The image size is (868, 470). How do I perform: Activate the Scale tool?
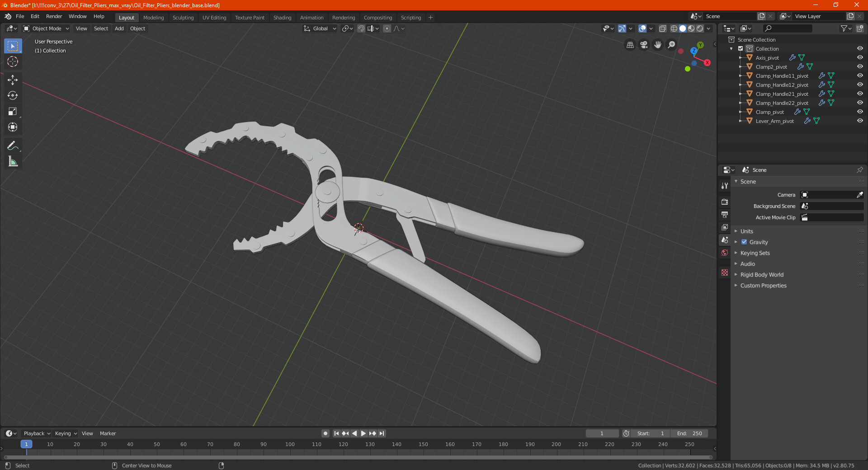[x=13, y=112]
